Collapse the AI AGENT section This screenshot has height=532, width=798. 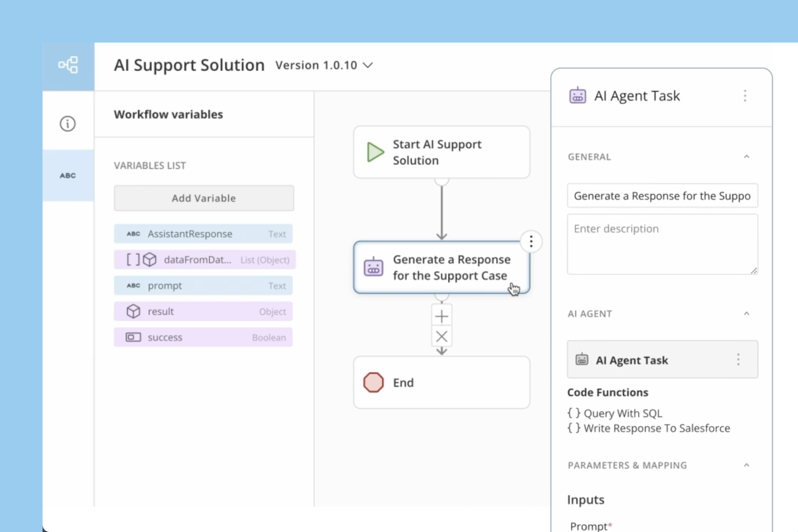(x=747, y=313)
